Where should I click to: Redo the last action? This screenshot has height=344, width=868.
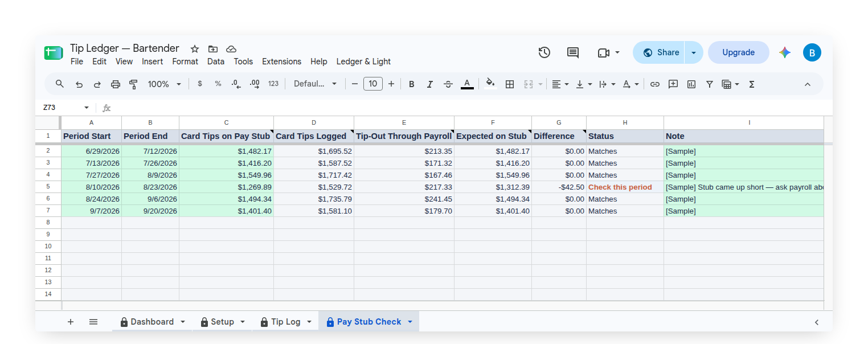(x=97, y=84)
